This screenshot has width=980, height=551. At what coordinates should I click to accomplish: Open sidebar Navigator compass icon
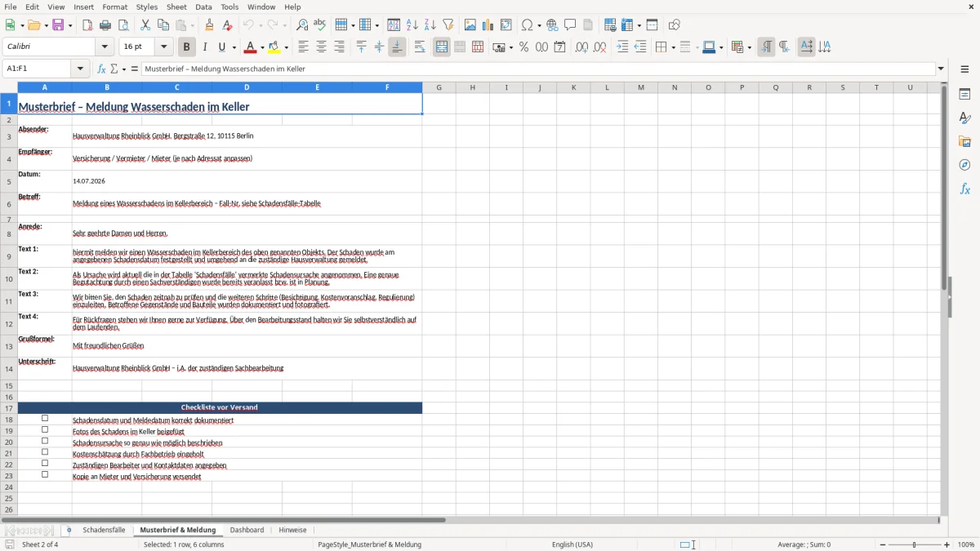[964, 165]
